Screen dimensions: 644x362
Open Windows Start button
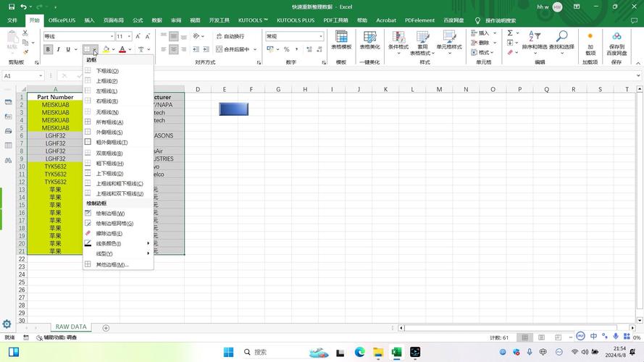click(x=228, y=352)
